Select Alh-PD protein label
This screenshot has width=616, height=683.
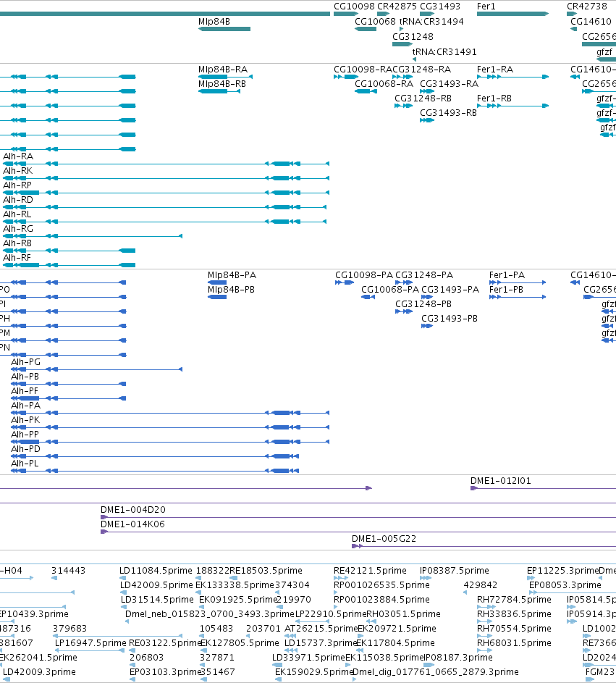(x=25, y=449)
